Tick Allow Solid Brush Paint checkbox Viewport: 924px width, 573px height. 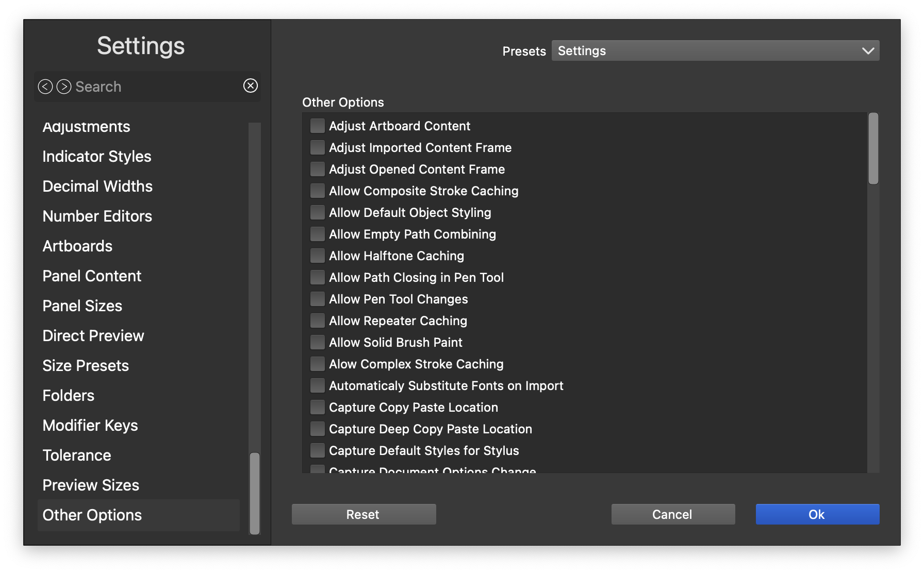(x=318, y=343)
